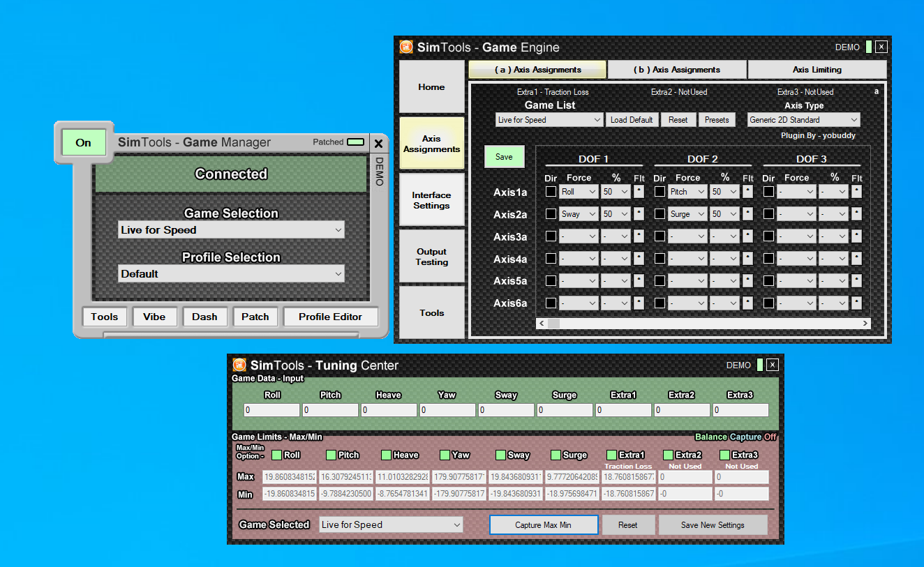The width and height of the screenshot is (924, 567).
Task: Toggle the Roll Max/Min option checkbox
Action: [277, 455]
